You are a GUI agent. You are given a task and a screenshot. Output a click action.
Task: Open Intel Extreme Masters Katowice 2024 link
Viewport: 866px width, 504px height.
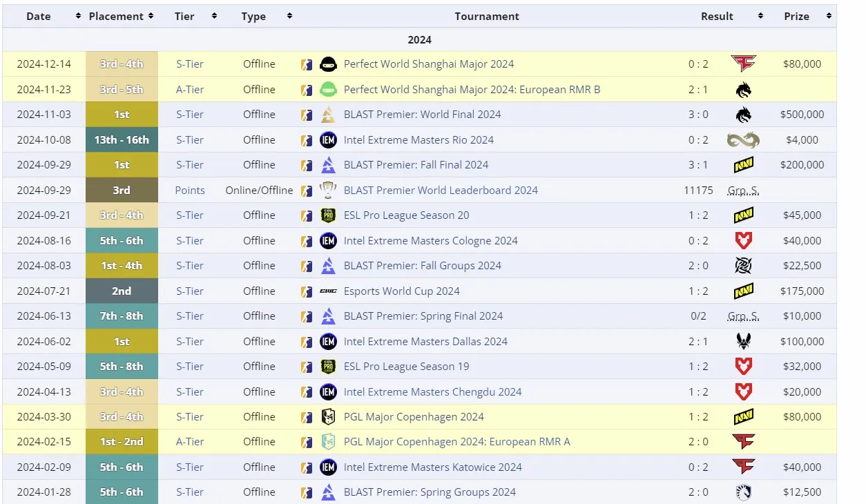point(432,467)
